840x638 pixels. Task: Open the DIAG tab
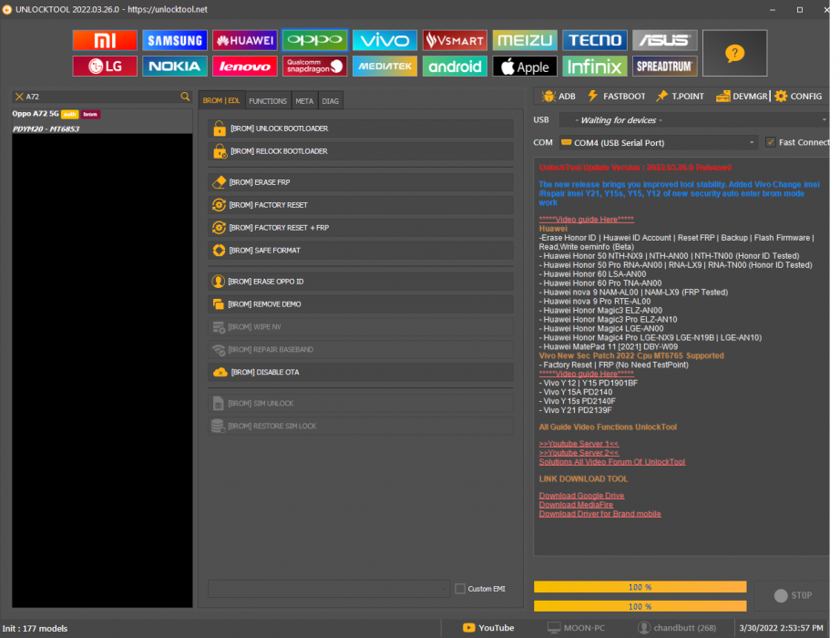pos(330,101)
